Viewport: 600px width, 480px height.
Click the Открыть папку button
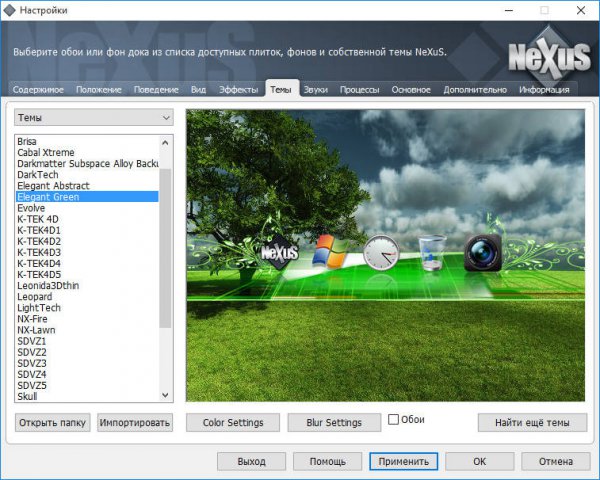pos(52,423)
